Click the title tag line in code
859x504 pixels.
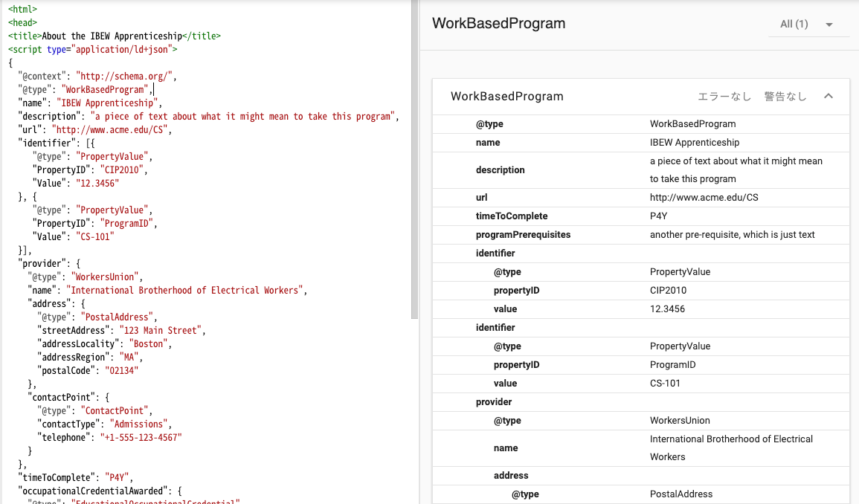pos(115,36)
